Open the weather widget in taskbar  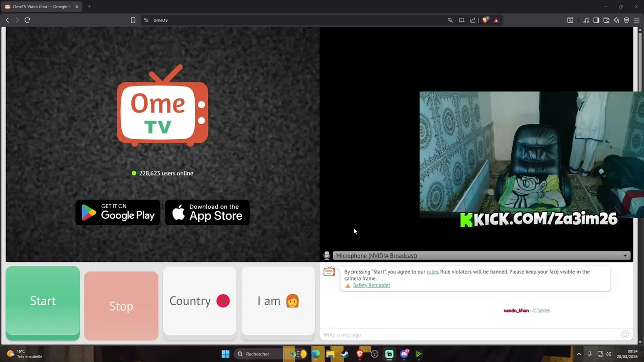tap(24, 354)
